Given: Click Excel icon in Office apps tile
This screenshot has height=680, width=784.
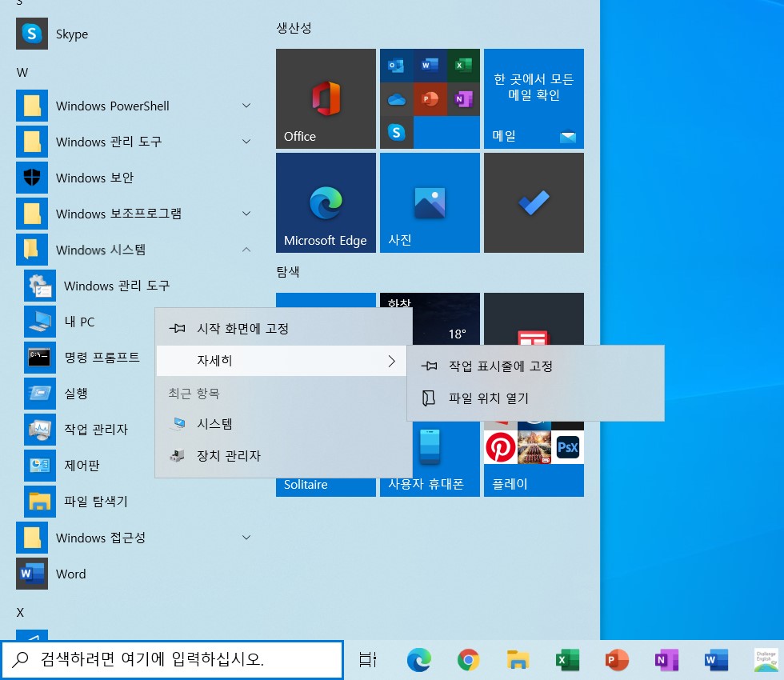Looking at the screenshot, I should (463, 66).
